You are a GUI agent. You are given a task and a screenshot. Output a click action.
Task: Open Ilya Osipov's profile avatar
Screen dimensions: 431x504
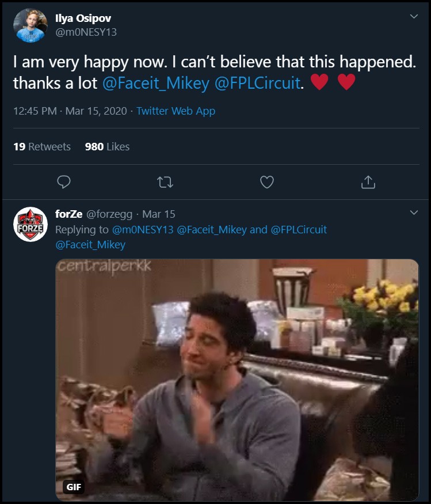click(x=29, y=25)
